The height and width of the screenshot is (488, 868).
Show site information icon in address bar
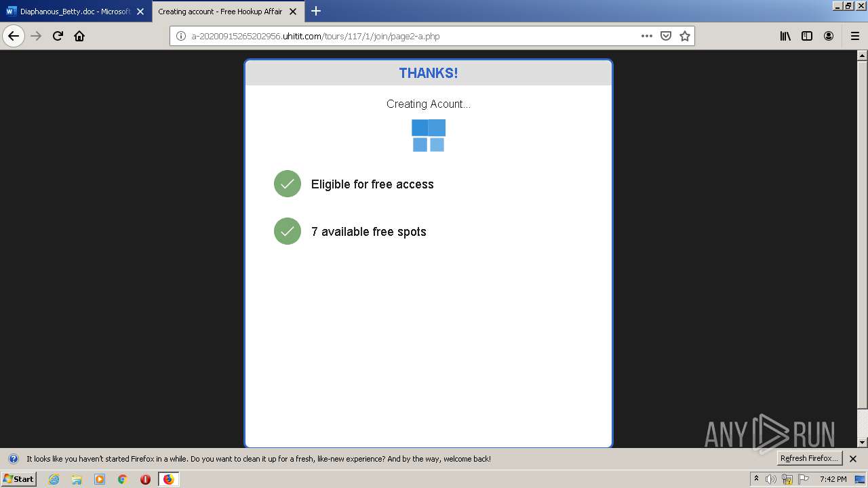pos(181,36)
